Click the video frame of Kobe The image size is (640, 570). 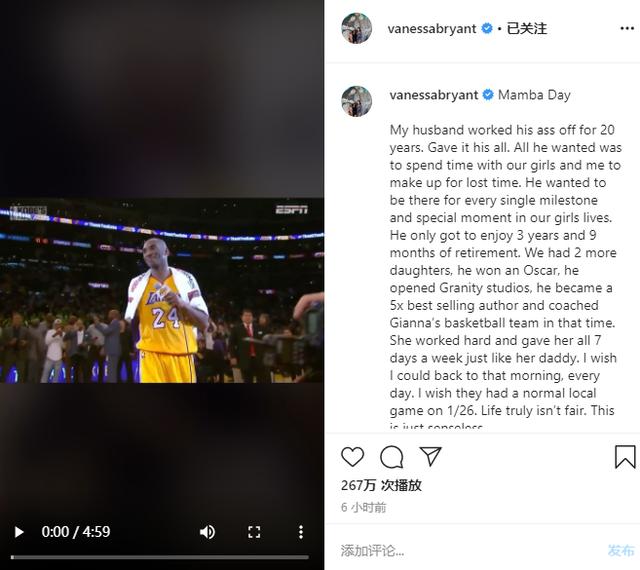(162, 290)
